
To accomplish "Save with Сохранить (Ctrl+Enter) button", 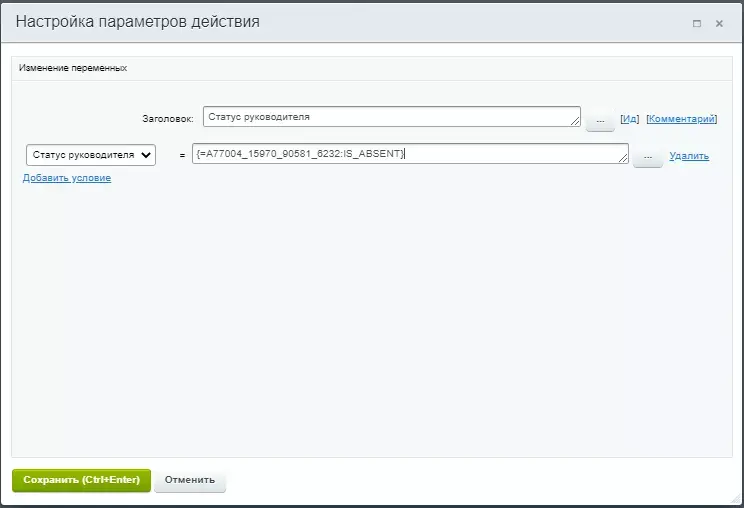I will click(x=81, y=480).
